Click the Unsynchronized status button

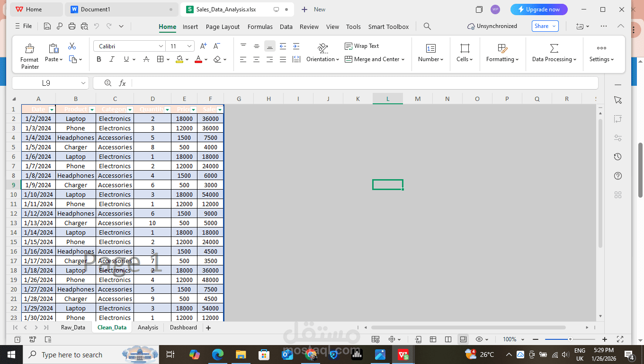click(x=492, y=27)
